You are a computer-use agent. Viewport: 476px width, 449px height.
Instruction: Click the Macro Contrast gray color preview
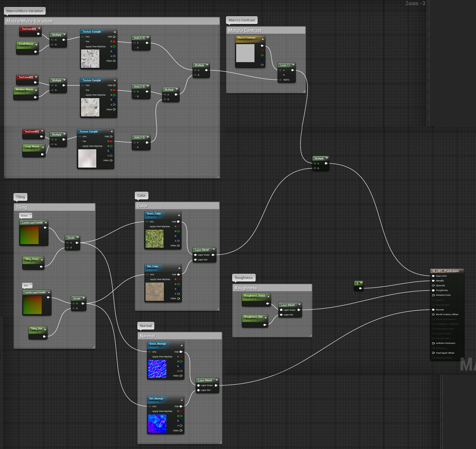[x=245, y=53]
